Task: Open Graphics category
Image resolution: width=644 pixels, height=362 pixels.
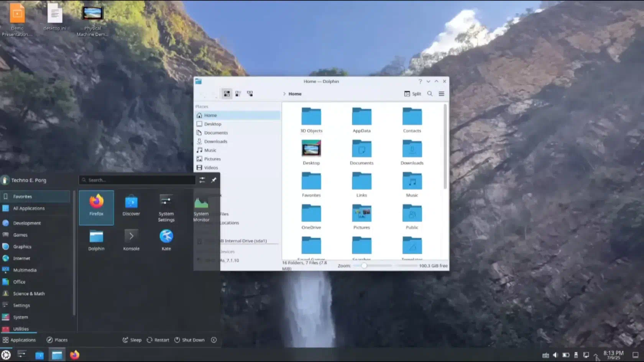Action: pos(35,247)
